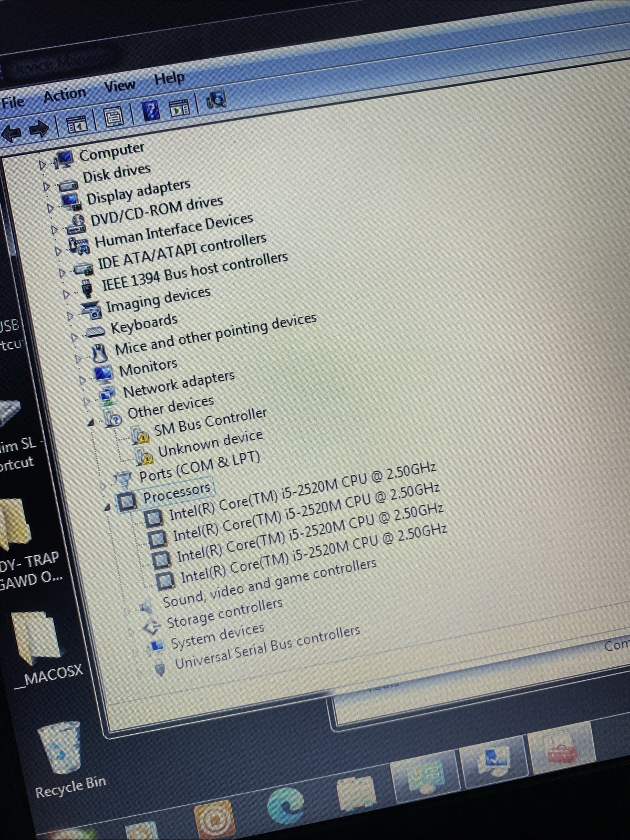630x840 pixels.
Task: Select the IEEE 1394 Bus host controllers icon
Action: click(88, 287)
